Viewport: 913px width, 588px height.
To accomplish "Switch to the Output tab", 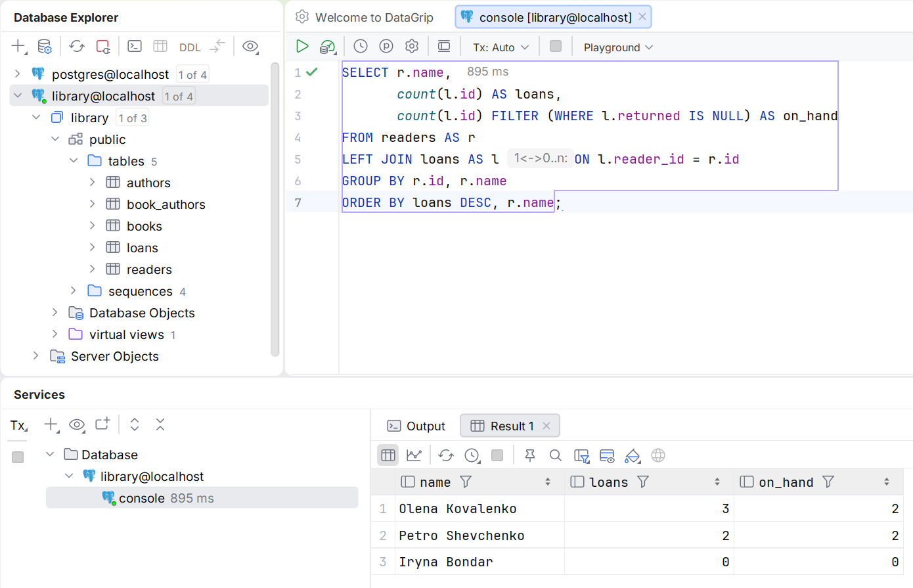I will (x=416, y=426).
